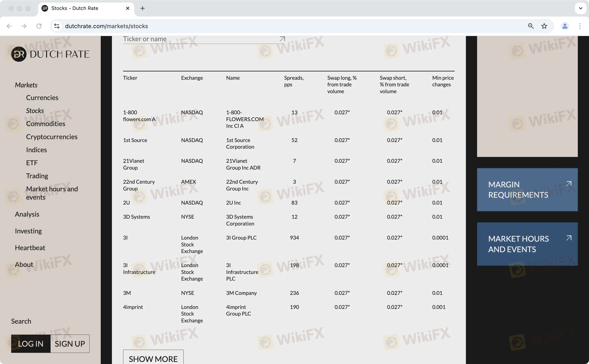589x364 pixels.
Task: Click the site information icon in the address bar
Action: [x=57, y=26]
